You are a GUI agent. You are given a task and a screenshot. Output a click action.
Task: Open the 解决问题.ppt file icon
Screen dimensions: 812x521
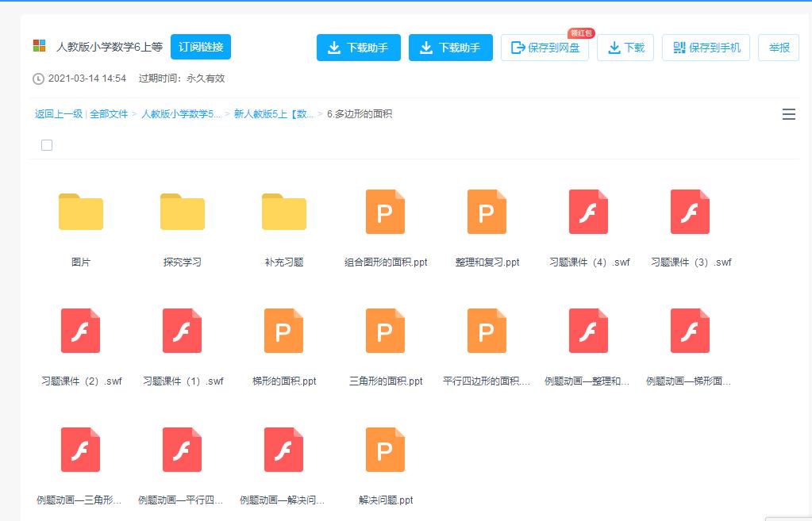[x=385, y=450]
